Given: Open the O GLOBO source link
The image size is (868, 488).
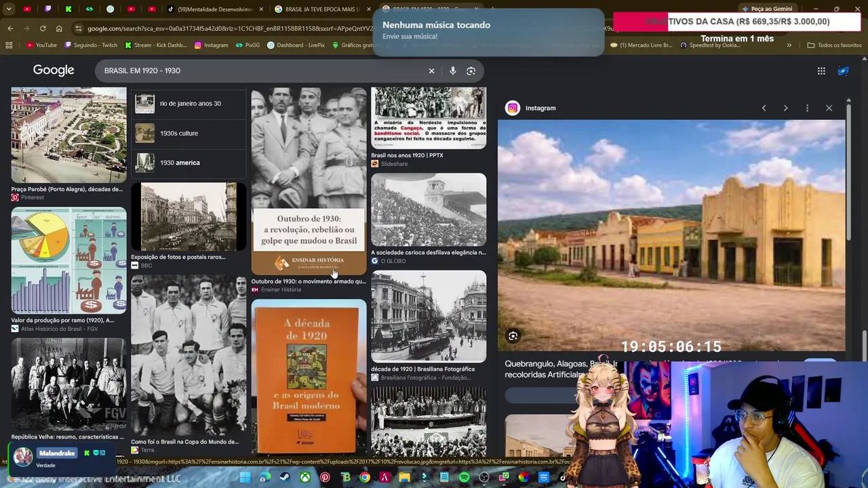Looking at the screenshot, I should [x=389, y=261].
